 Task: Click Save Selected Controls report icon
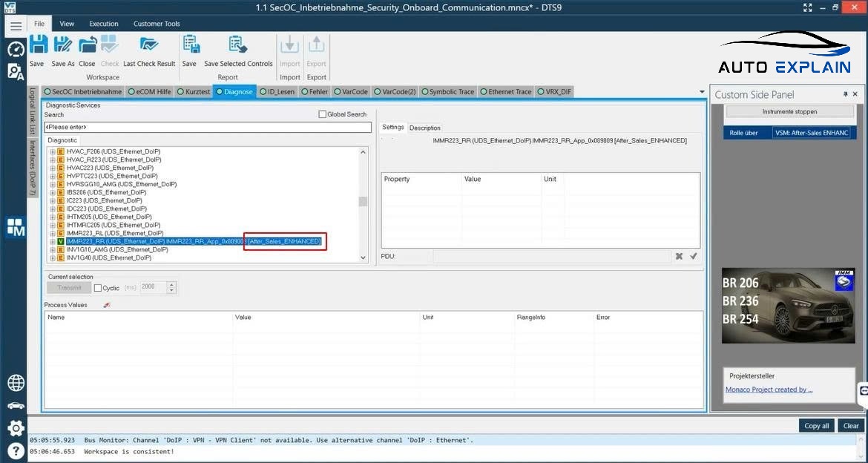click(238, 45)
